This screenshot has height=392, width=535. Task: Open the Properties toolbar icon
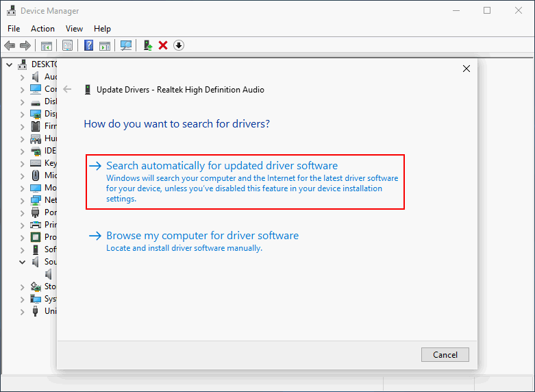pyautogui.click(x=68, y=45)
